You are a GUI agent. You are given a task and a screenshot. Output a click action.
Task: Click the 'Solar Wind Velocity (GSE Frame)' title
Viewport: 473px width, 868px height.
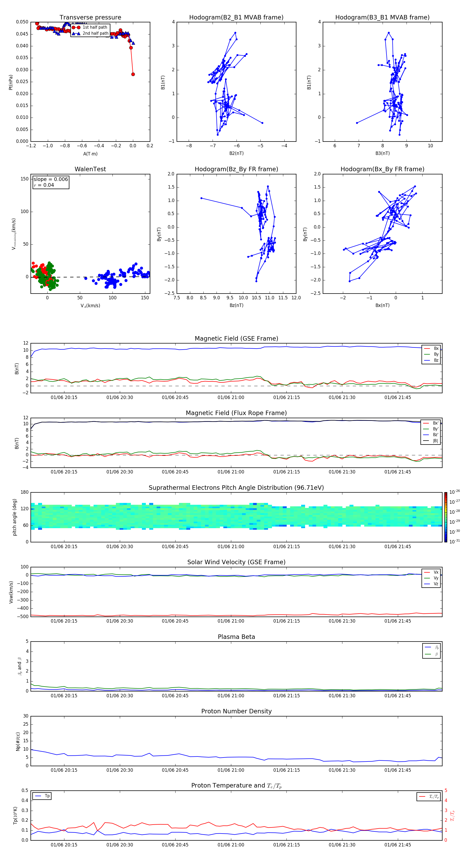[236, 562]
